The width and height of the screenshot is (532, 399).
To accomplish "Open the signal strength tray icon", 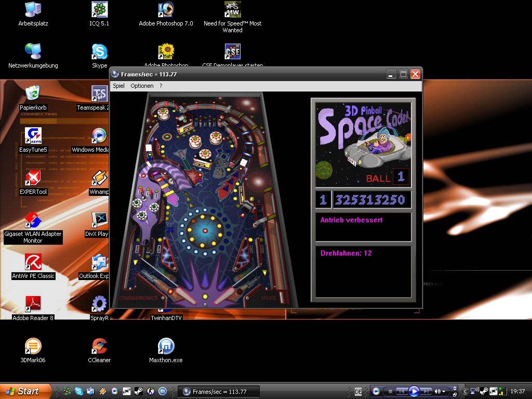I will point(503,392).
